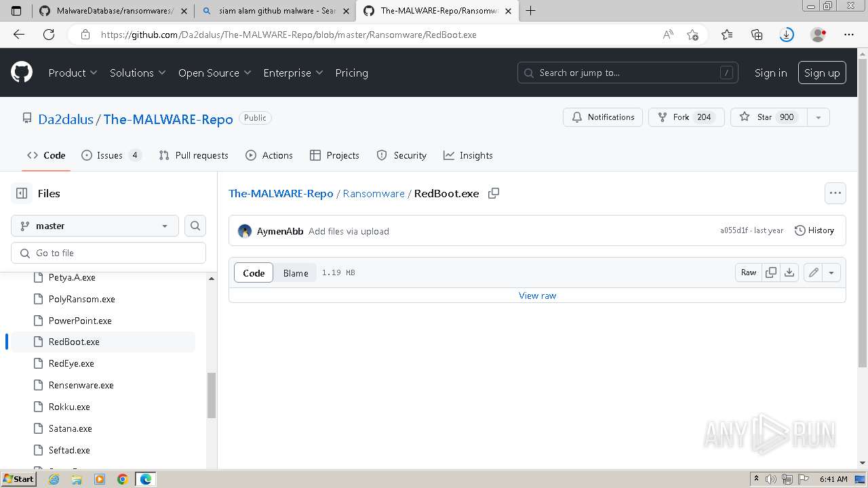
Task: Open Internet Explorer from taskbar
Action: click(x=54, y=479)
